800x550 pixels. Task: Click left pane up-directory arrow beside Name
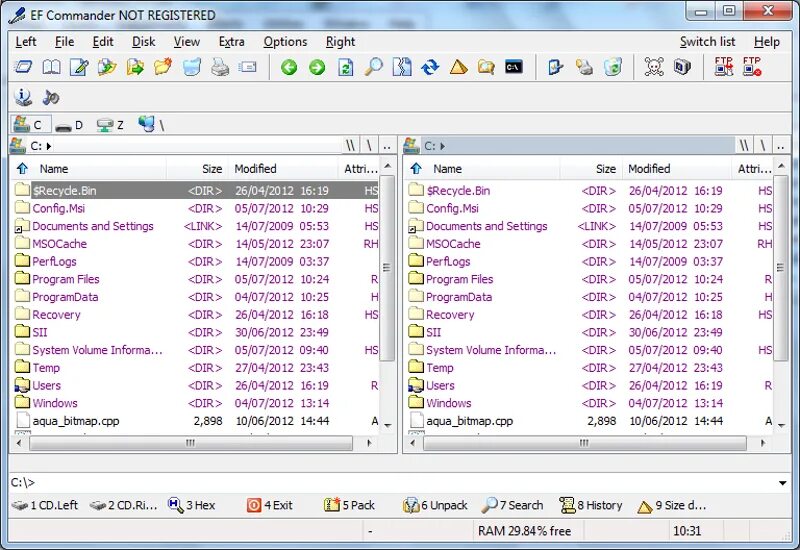pos(22,168)
